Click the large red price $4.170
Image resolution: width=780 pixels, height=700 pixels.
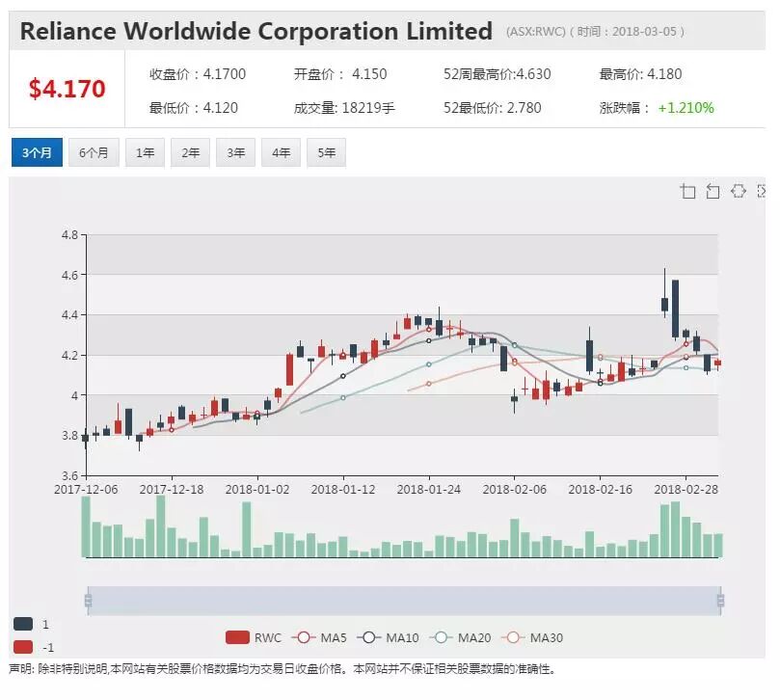pos(67,89)
